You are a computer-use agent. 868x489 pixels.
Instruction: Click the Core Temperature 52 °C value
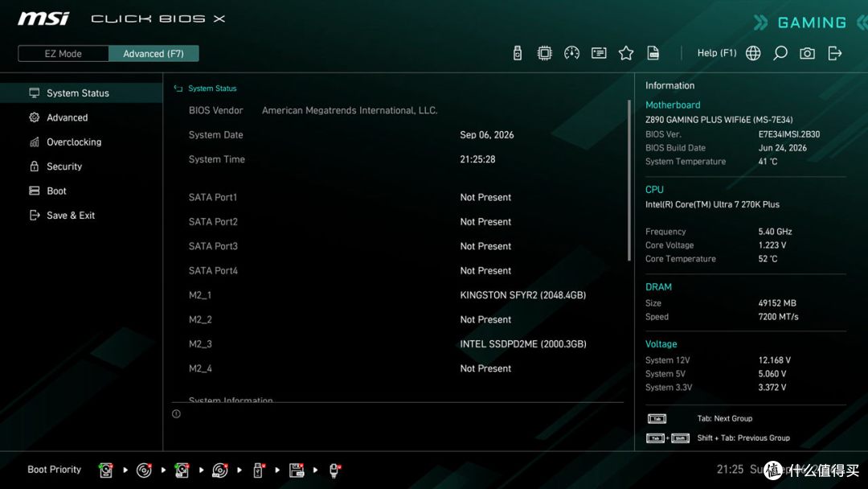coord(768,259)
